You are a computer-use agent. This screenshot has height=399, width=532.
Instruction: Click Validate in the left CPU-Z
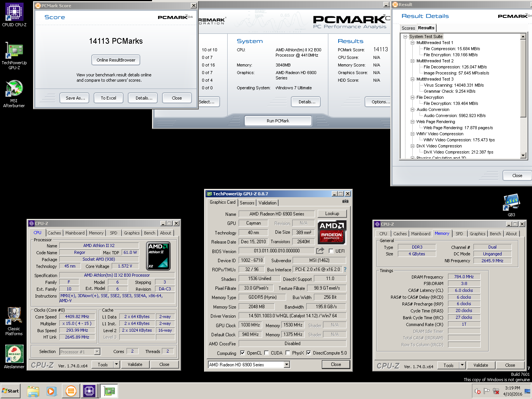[x=135, y=364]
